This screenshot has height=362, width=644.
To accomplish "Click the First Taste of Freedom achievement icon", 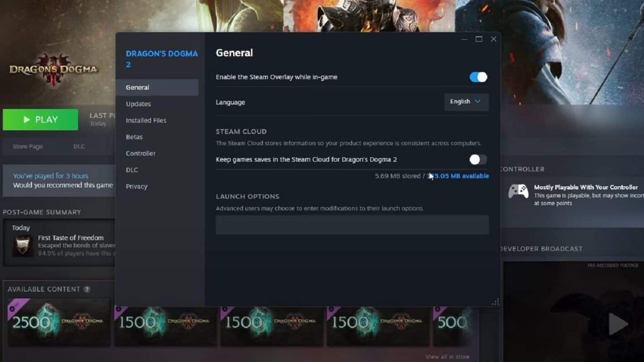I will pos(22,246).
